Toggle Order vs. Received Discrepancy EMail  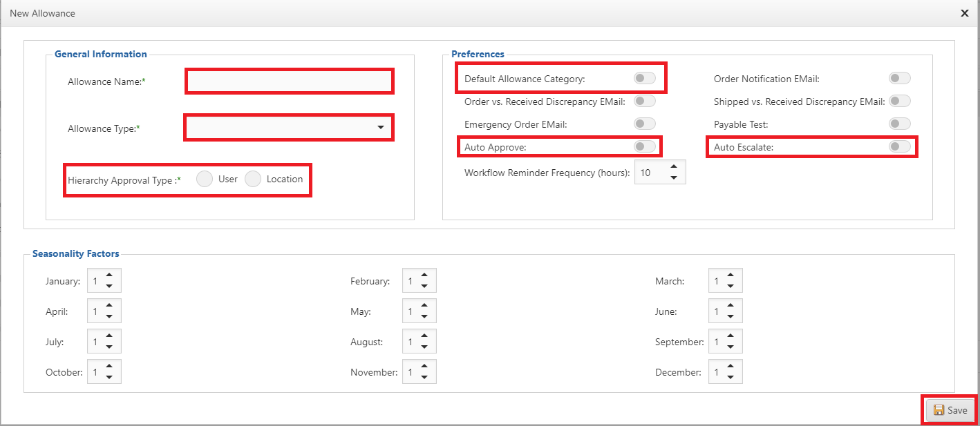644,101
